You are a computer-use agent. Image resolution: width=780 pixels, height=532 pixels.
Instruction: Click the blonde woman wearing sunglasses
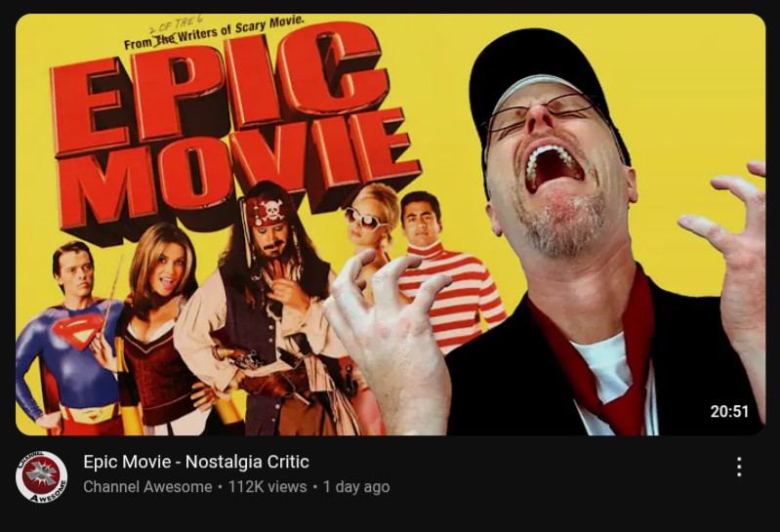[371, 224]
